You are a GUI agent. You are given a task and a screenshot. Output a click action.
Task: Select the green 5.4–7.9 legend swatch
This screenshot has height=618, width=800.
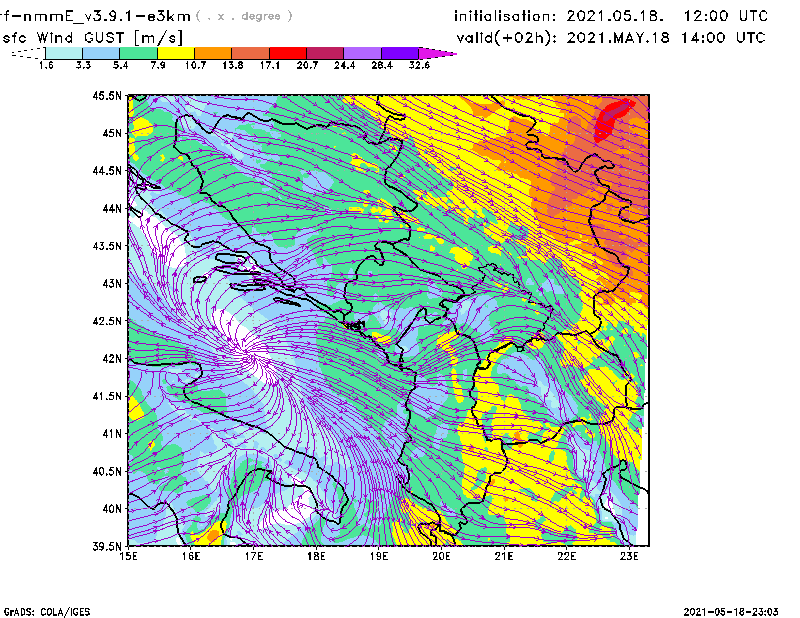point(138,53)
